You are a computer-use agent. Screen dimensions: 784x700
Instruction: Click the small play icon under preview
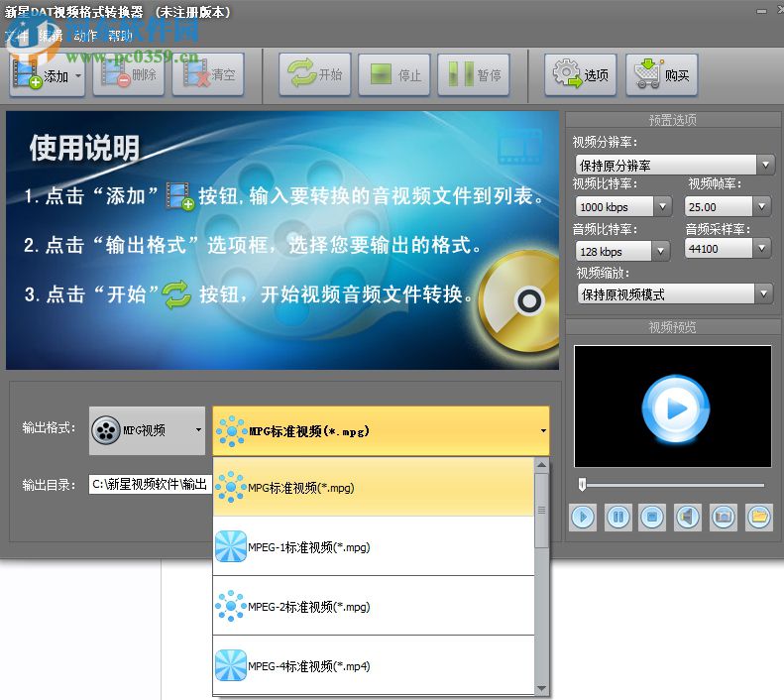(x=583, y=517)
